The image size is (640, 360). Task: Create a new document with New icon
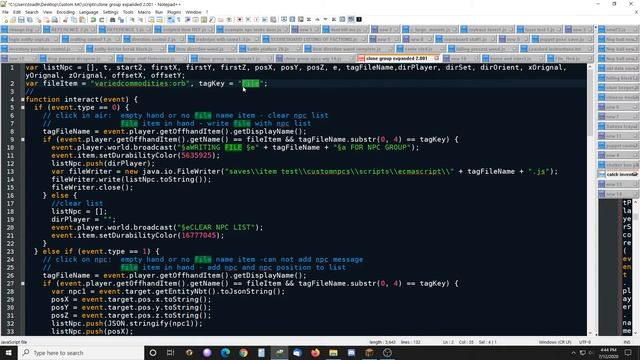pyautogui.click(x=5, y=20)
